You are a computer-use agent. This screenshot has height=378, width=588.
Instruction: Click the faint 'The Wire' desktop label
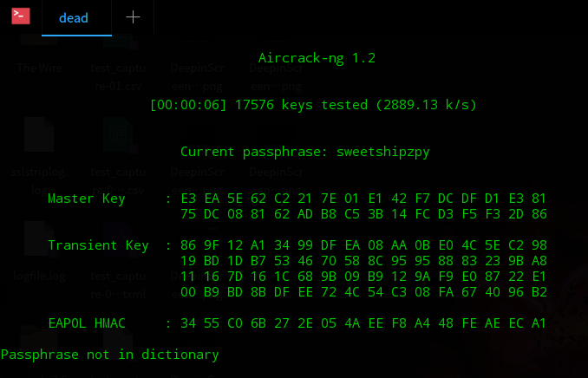pyautogui.click(x=39, y=68)
